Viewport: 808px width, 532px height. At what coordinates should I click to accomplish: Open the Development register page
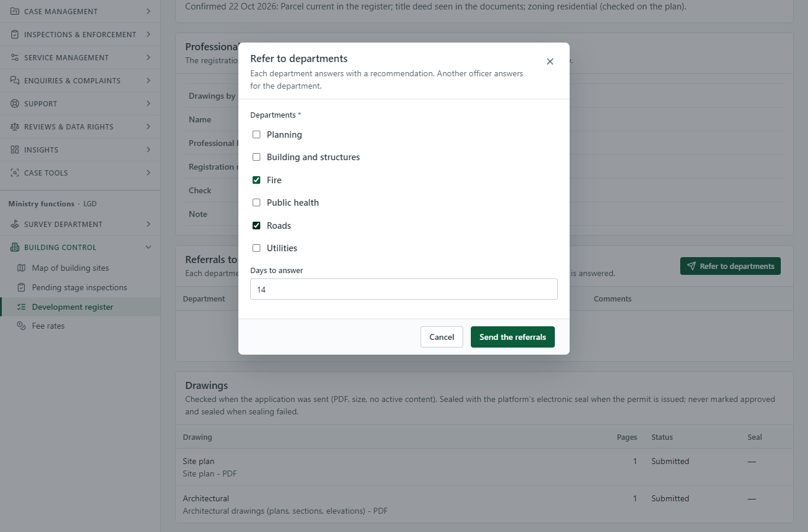pyautogui.click(x=72, y=307)
